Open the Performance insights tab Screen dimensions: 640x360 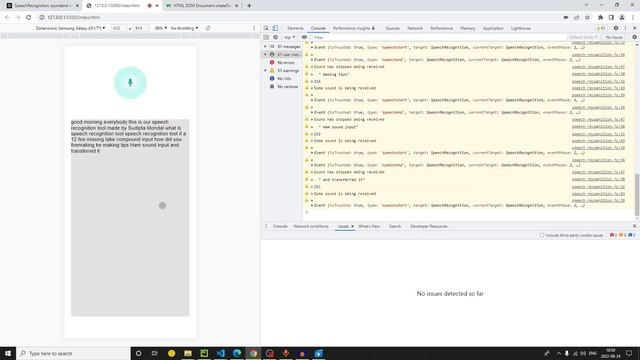353,28
